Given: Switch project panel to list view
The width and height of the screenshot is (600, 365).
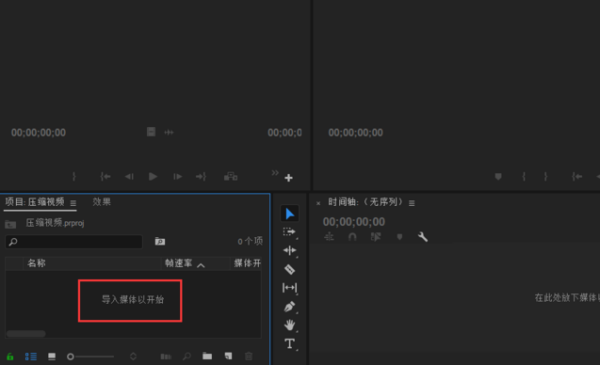Looking at the screenshot, I should pos(31,357).
